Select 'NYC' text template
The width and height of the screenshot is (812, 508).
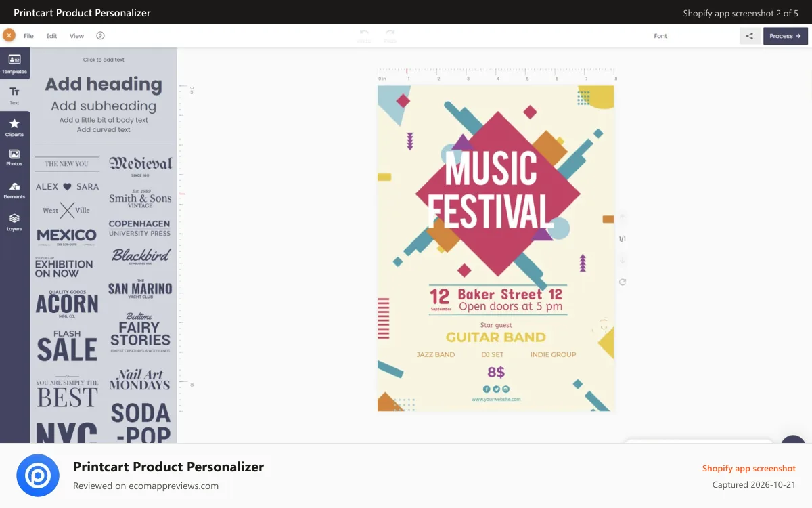(66, 432)
